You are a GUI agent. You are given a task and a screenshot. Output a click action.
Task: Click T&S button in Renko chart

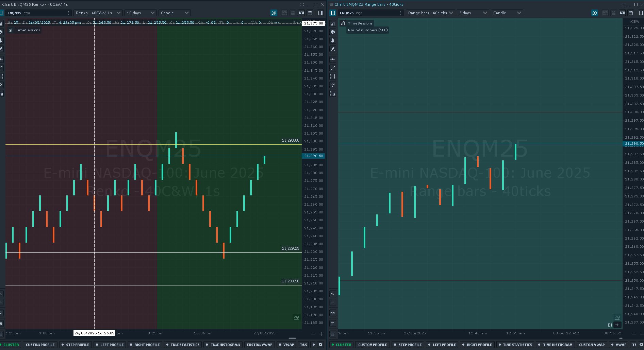(x=303, y=345)
